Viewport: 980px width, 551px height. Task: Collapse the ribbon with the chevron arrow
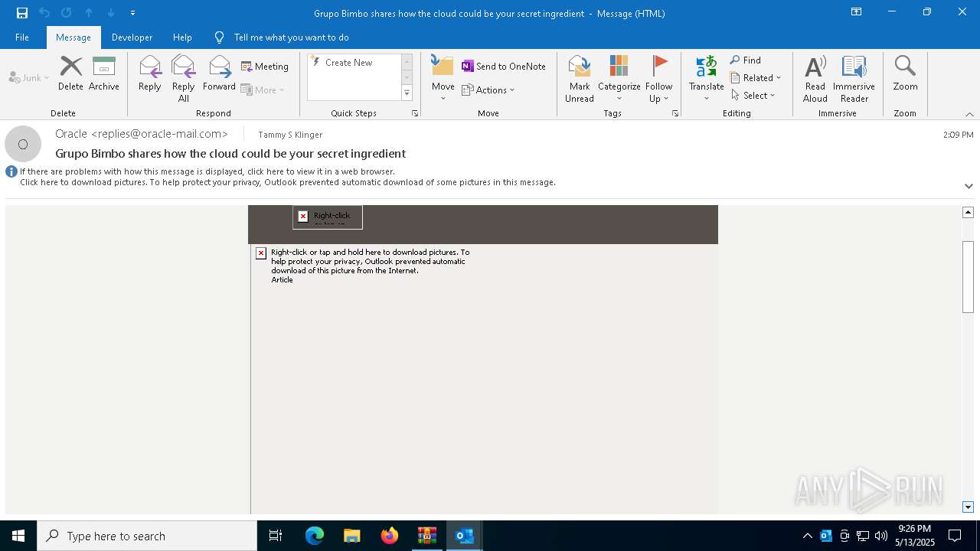[x=969, y=114]
